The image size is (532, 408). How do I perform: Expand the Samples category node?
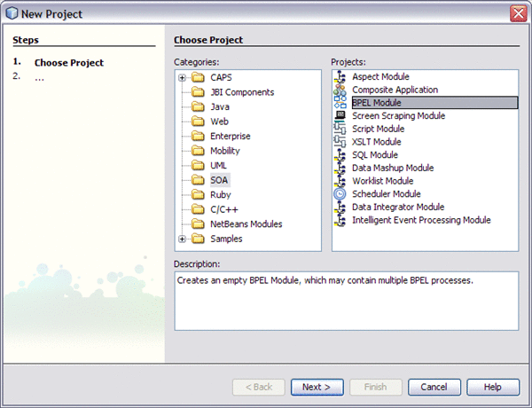point(182,239)
